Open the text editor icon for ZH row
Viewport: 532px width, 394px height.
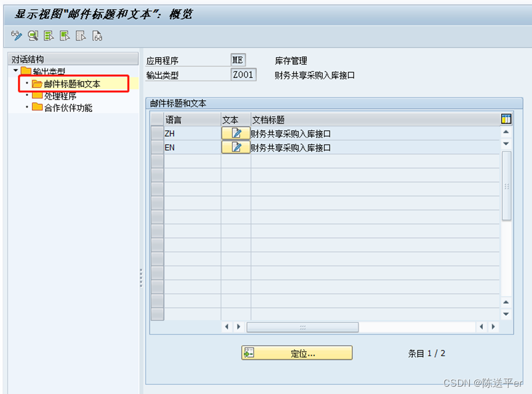236,133
